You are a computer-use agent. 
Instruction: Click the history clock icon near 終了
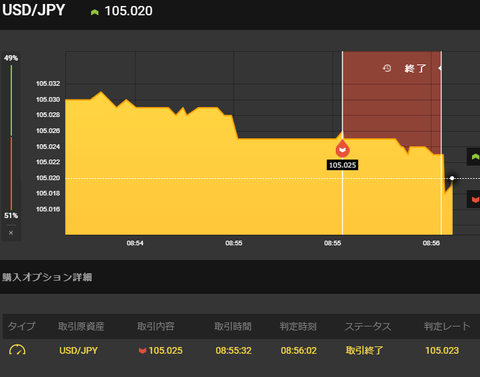click(387, 68)
